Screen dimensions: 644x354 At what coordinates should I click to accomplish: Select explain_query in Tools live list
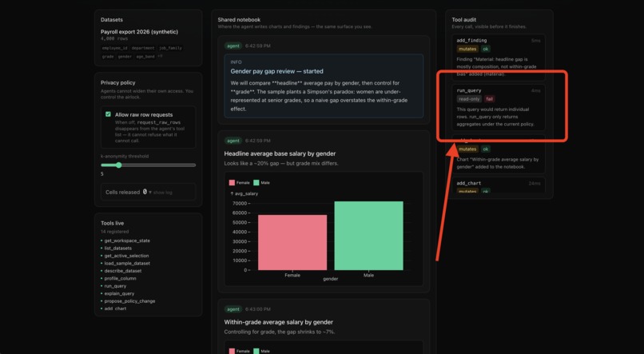click(x=119, y=293)
